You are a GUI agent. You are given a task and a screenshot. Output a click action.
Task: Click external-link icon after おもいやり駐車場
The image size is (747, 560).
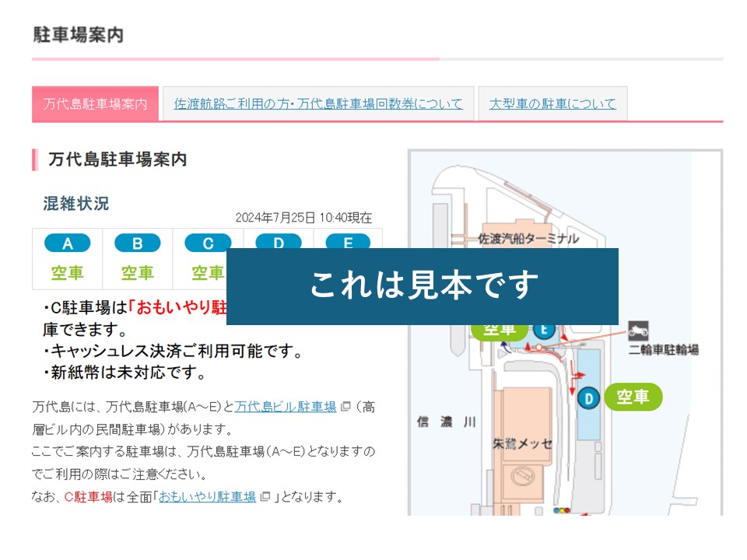coord(265,497)
